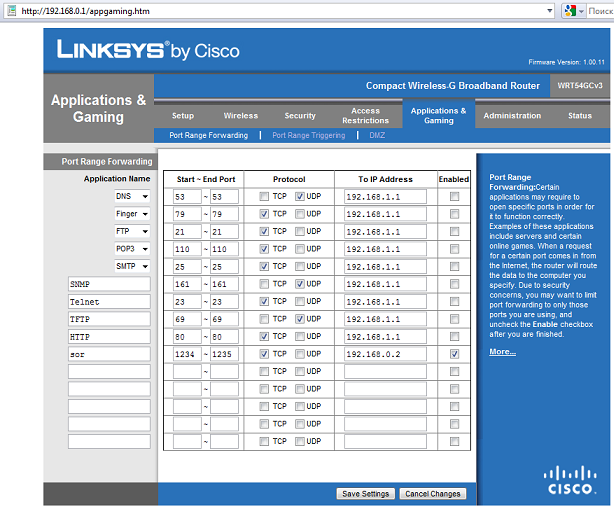
Task: Toggle TCP for the DNS row
Action: (x=264, y=196)
